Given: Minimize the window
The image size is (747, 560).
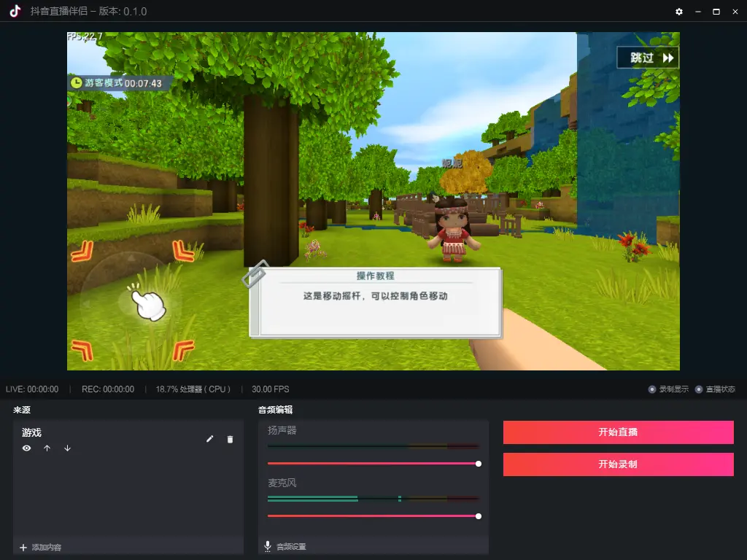Looking at the screenshot, I should [698, 12].
